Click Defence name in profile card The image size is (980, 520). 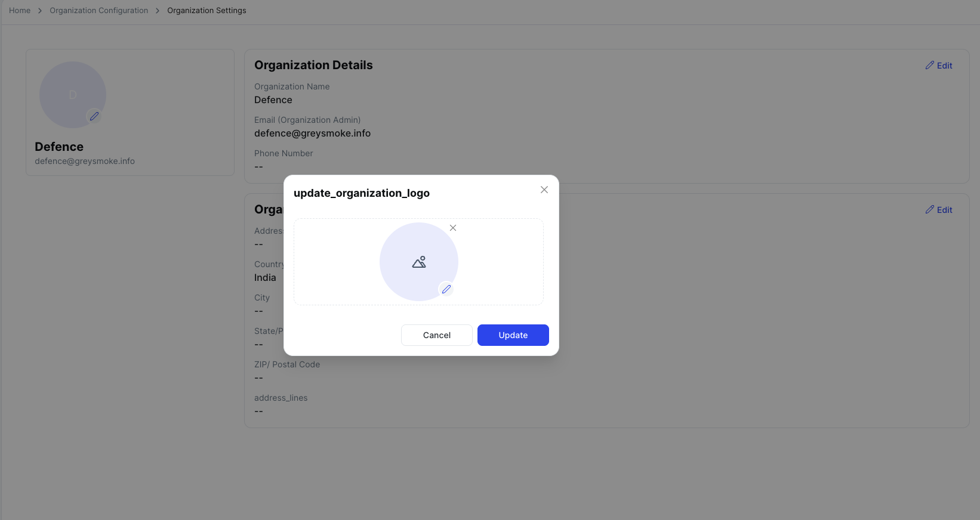[59, 147]
